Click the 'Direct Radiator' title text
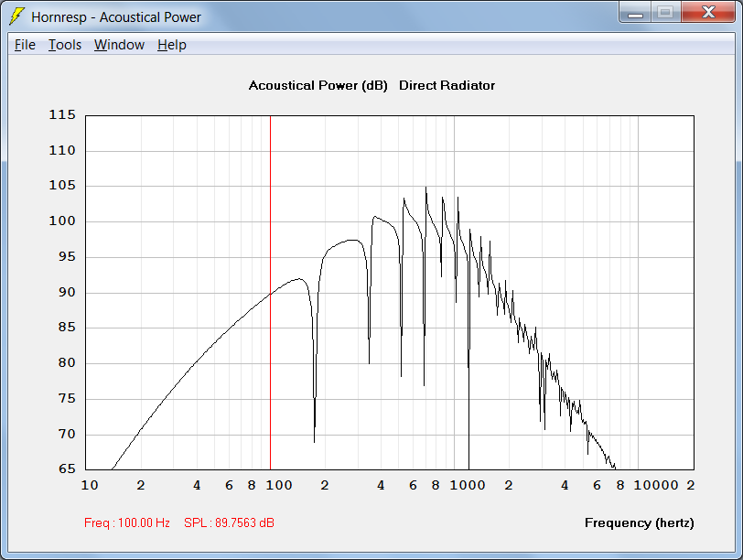This screenshot has width=743, height=560. 447,85
